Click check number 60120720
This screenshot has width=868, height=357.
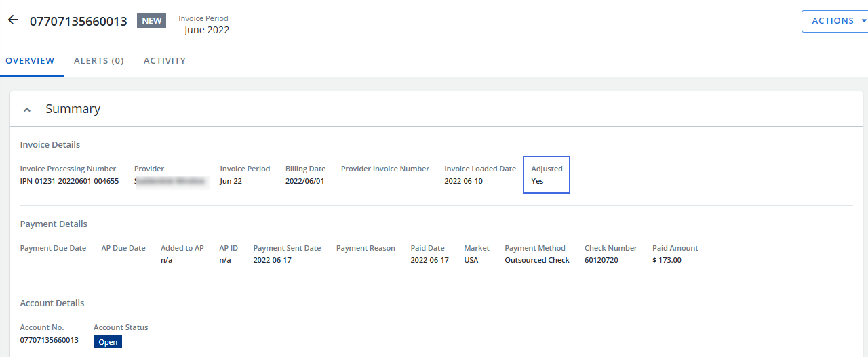[x=601, y=260]
